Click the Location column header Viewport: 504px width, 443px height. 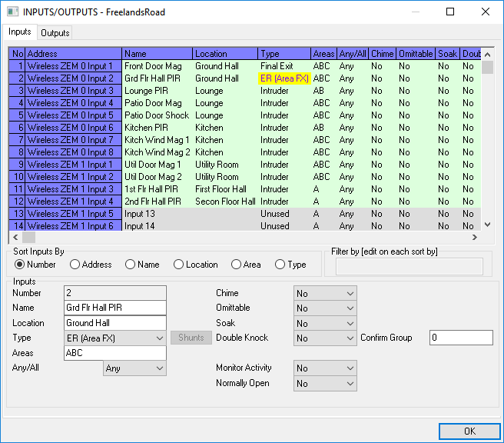pyautogui.click(x=224, y=54)
